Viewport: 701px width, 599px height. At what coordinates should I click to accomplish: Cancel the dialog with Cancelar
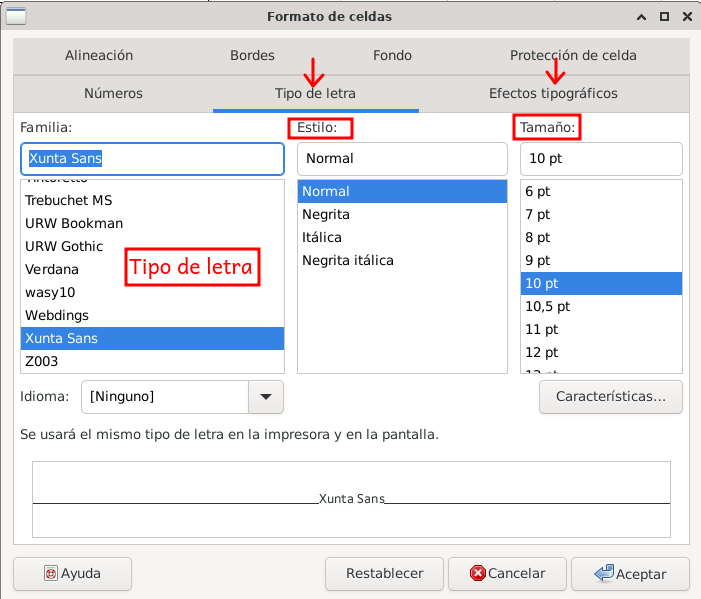coord(507,574)
